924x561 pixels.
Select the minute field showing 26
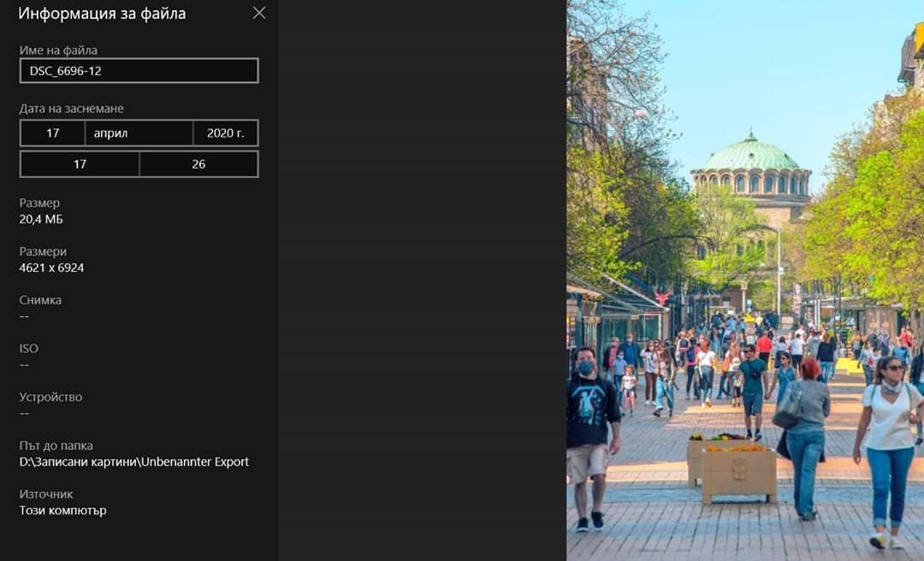198,164
